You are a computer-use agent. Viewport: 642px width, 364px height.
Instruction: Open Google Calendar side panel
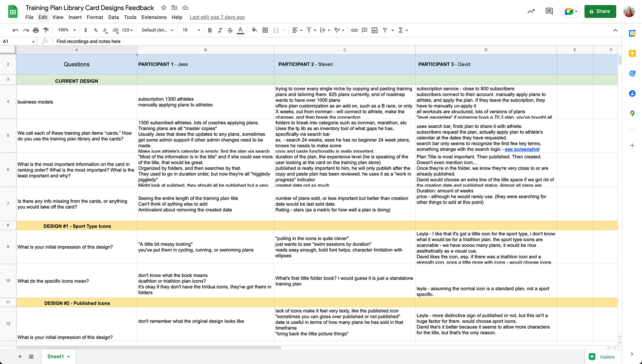tap(632, 33)
